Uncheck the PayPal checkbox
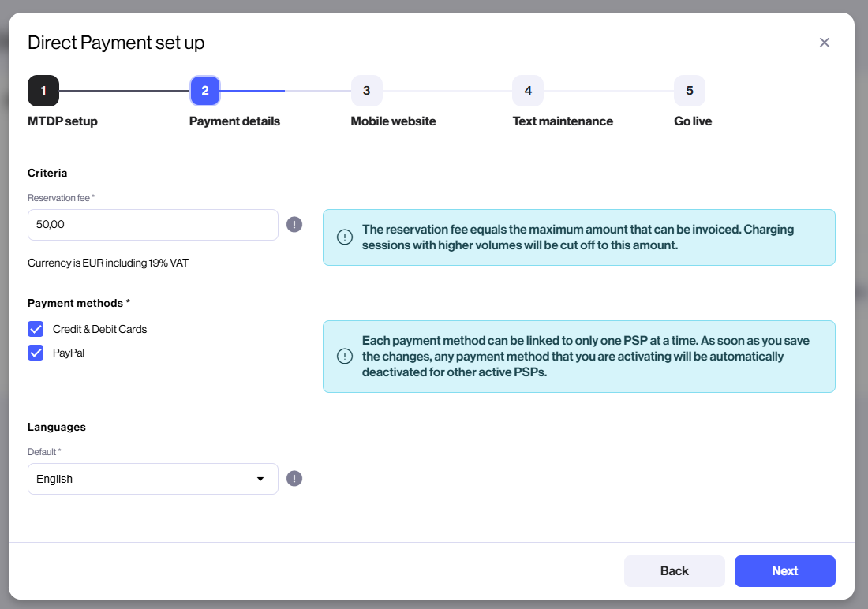868x609 pixels. coord(36,353)
